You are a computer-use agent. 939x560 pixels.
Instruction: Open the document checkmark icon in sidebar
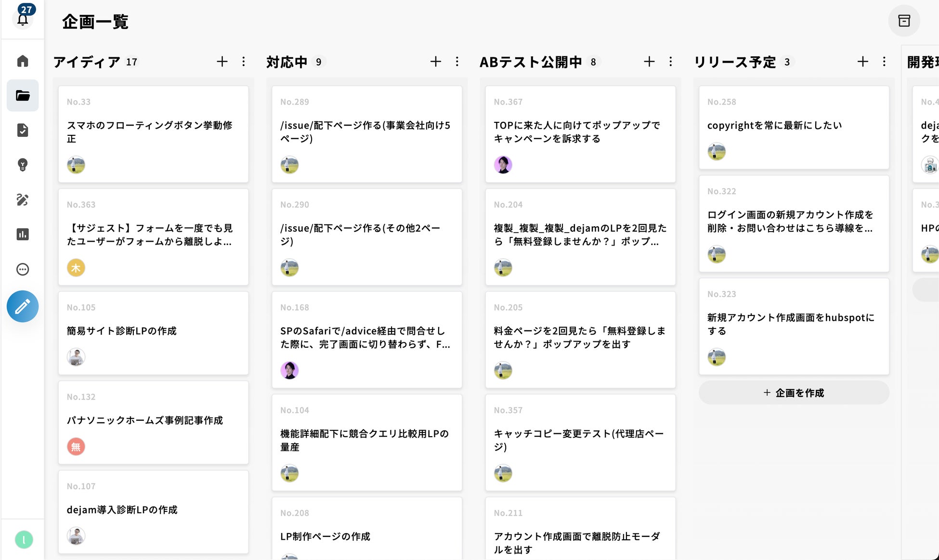coord(23,130)
